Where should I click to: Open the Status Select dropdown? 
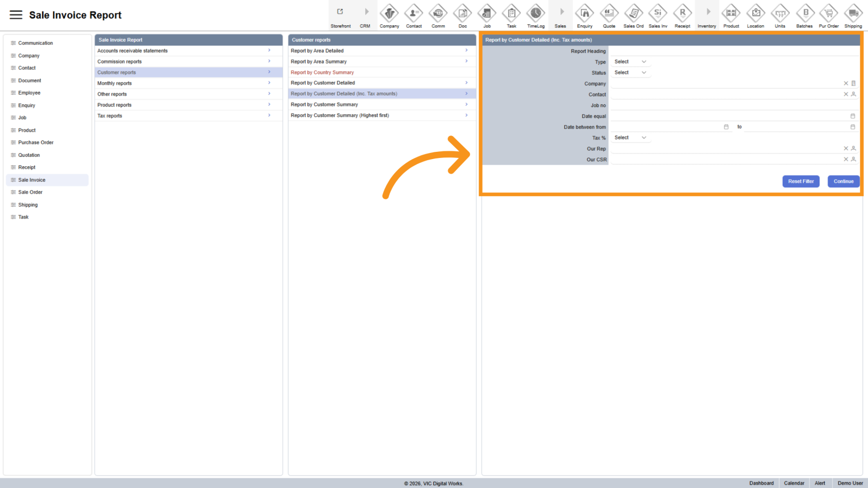630,73
